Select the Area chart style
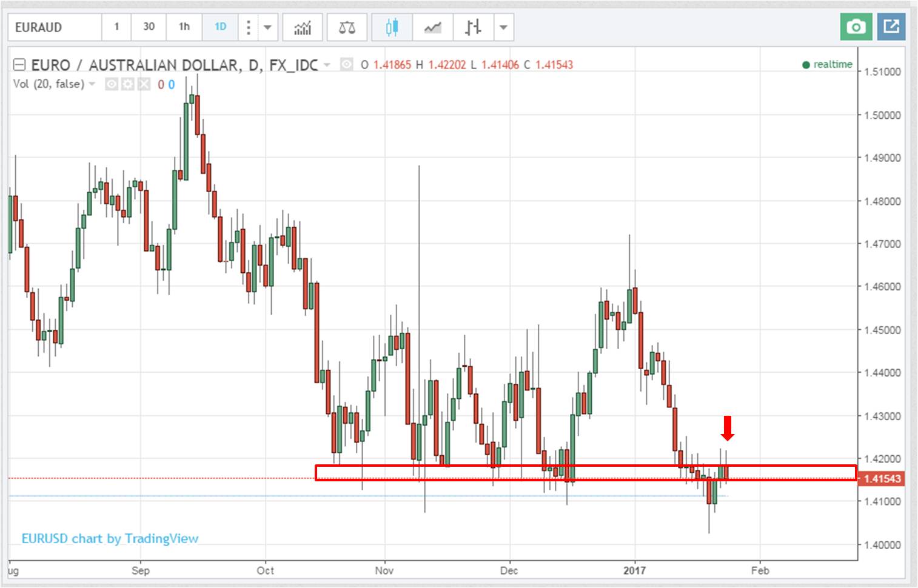This screenshot has width=918, height=588. click(x=432, y=27)
